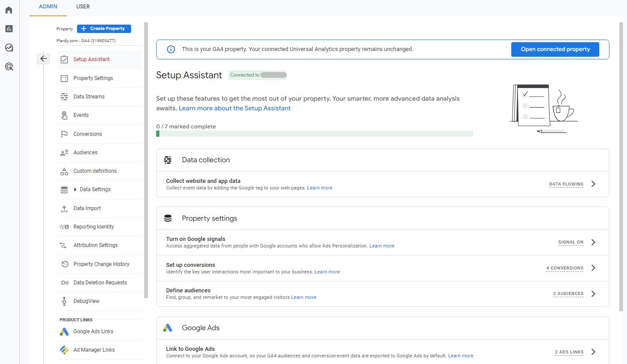
Task: Click Open connected property button
Action: 555,49
